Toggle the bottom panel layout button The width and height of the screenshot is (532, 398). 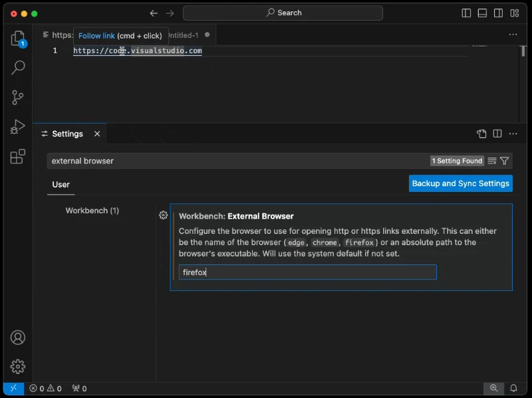[482, 13]
